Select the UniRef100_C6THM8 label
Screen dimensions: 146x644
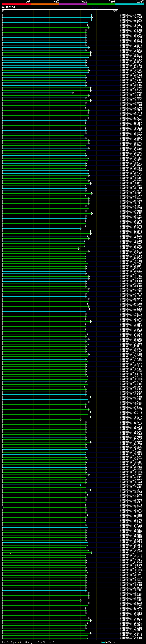point(131,254)
